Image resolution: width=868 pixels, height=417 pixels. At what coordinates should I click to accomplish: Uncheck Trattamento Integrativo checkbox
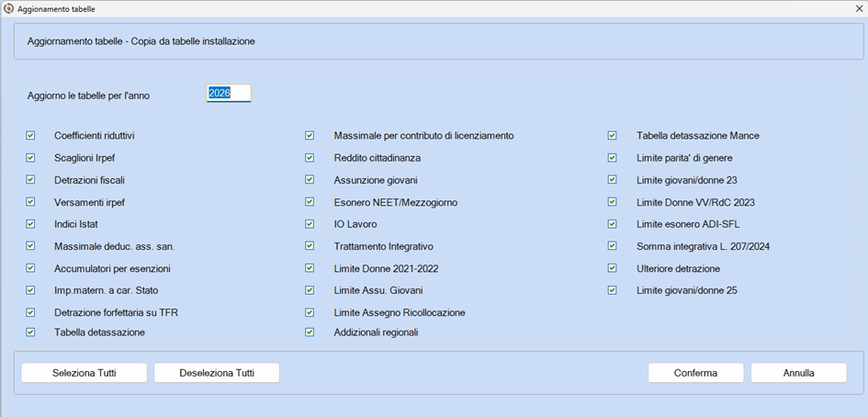click(x=310, y=245)
